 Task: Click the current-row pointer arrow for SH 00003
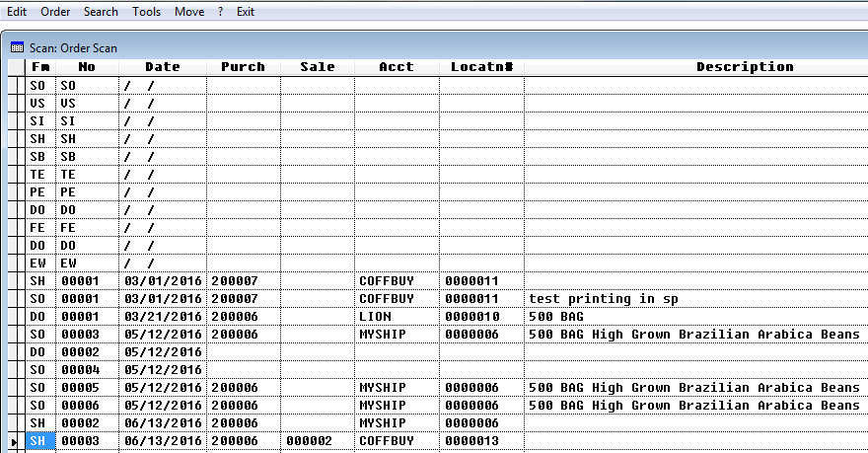(x=14, y=441)
